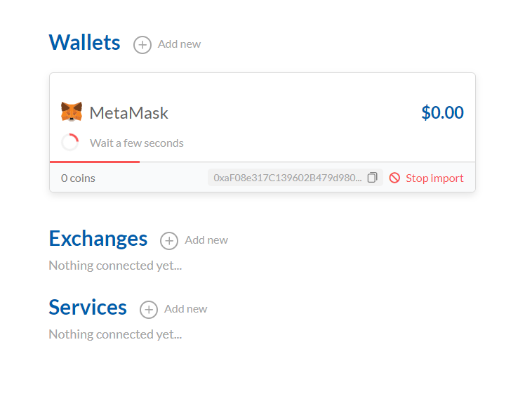532x406 pixels.
Task: Click the red stop import circle icon
Action: 394,178
